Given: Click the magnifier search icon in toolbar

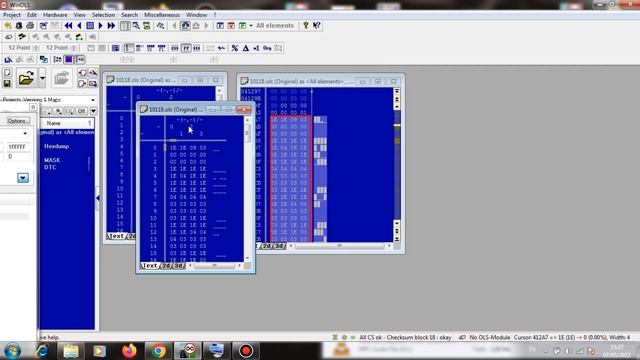Looking at the screenshot, I should point(136,25).
